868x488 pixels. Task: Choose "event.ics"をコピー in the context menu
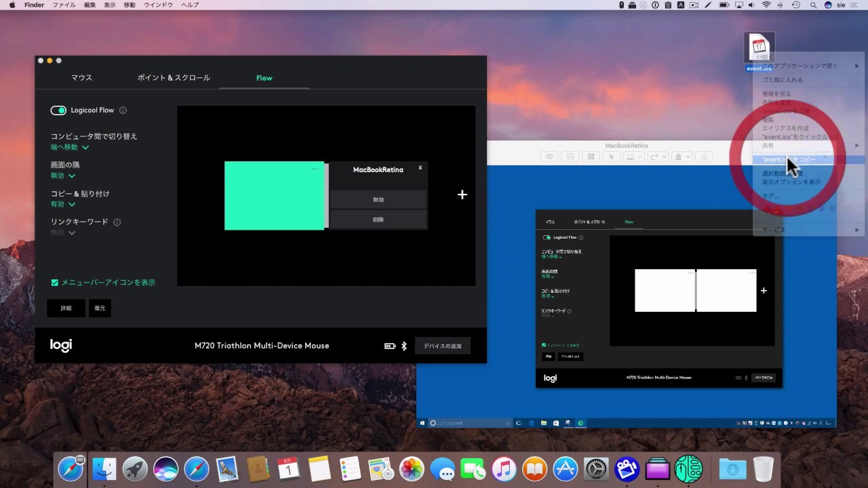click(809, 159)
